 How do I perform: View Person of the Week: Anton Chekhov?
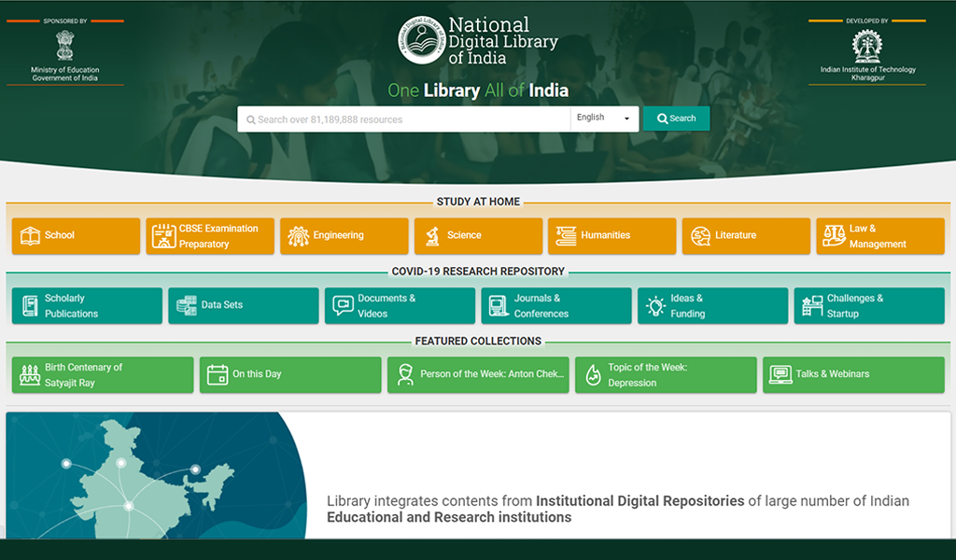tap(478, 374)
